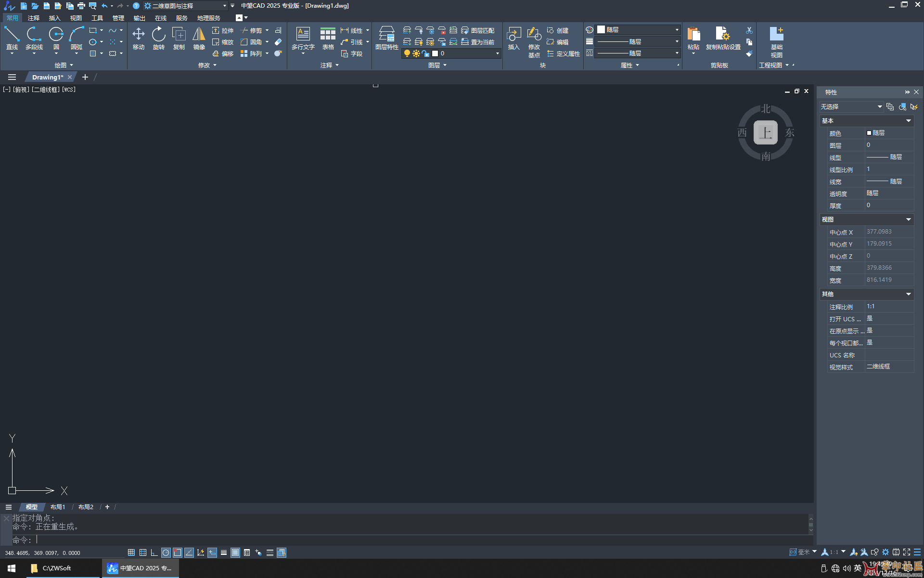This screenshot has height=578, width=924.
Task: Click Base View (基础视图) icon
Action: pos(777,42)
